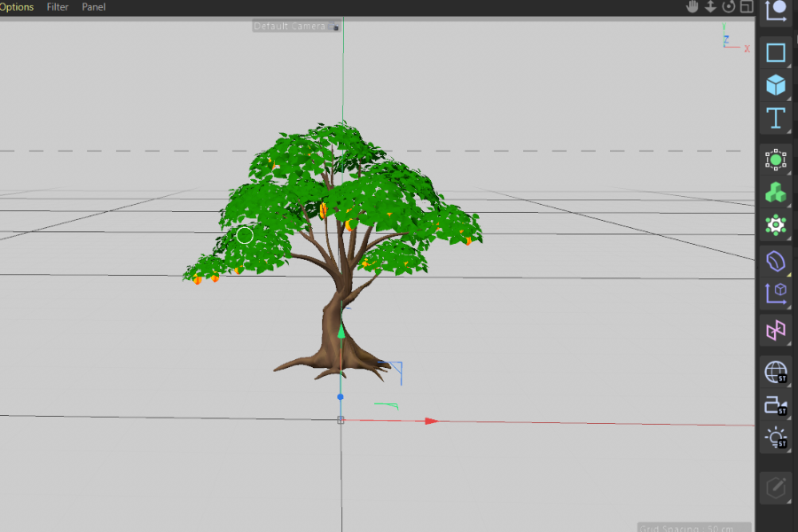Viewport: 798px width, 532px height.
Task: Click the orbit rotate view icon
Action: click(729, 6)
